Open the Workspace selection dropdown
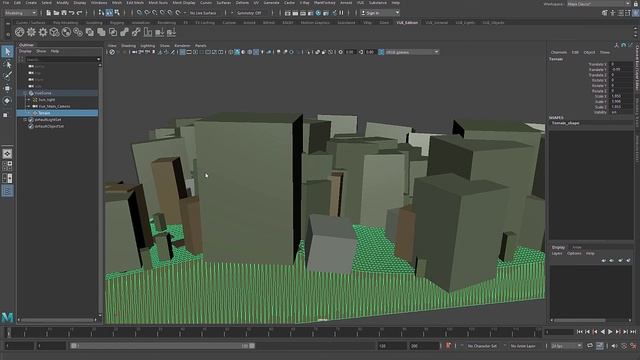 (598, 4)
